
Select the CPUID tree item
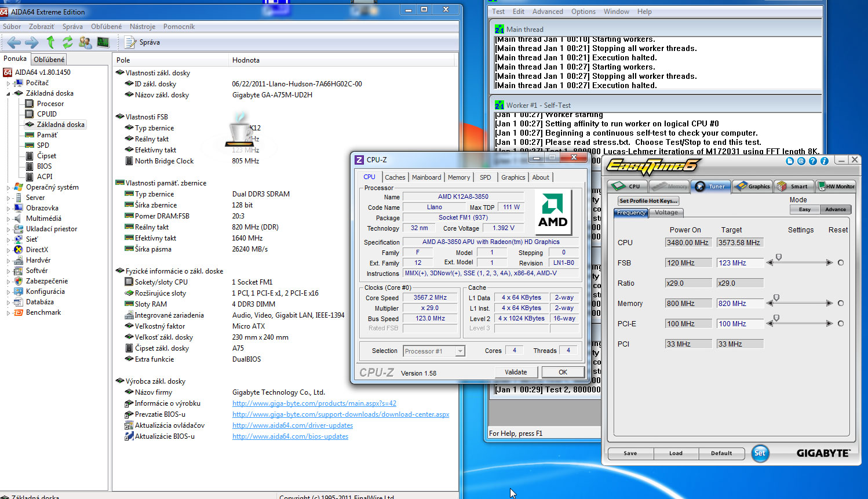pos(46,114)
